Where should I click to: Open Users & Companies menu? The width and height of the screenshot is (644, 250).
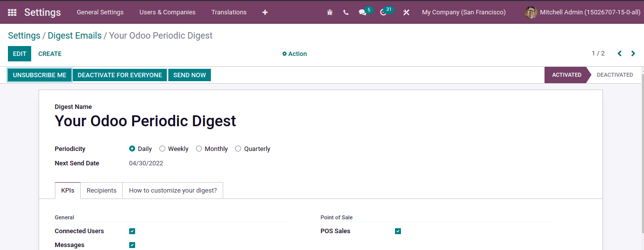point(167,12)
